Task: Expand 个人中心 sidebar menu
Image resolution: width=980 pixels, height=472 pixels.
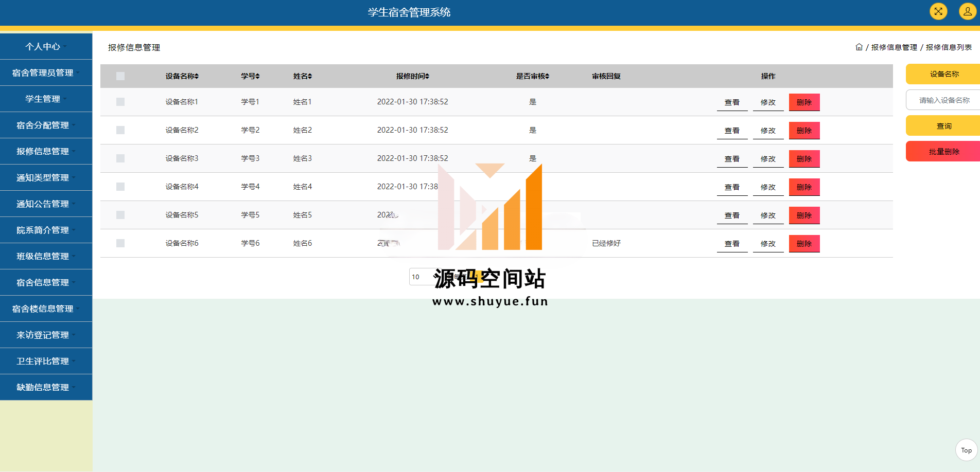Action: click(x=46, y=46)
